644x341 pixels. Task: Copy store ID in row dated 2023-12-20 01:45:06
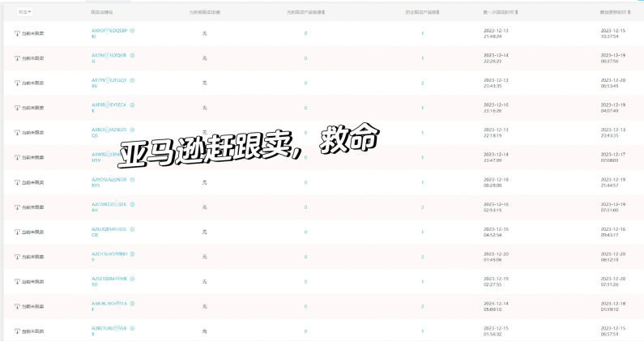pos(132,254)
